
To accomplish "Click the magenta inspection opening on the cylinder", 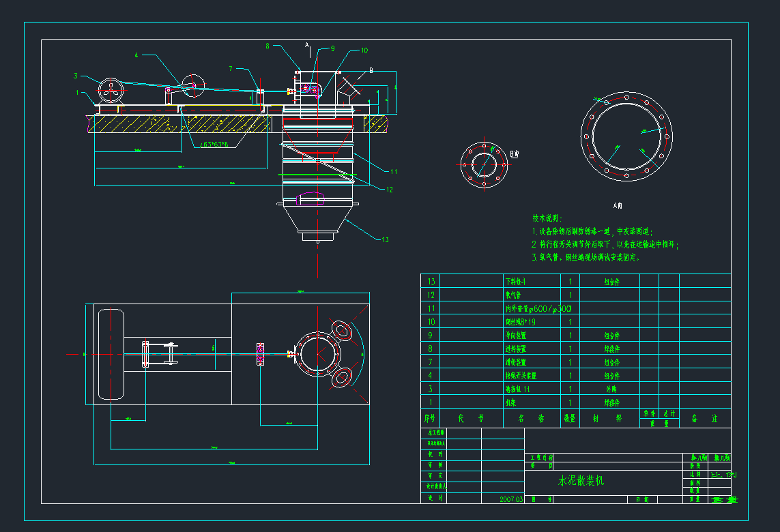I will (313, 198).
